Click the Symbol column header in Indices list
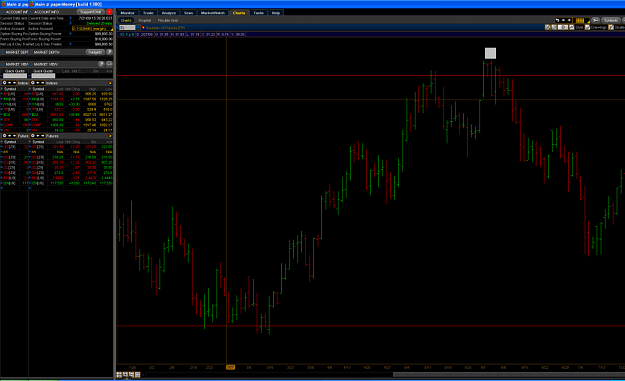Image resolution: width=625 pixels, height=381 pixels. tap(38, 89)
